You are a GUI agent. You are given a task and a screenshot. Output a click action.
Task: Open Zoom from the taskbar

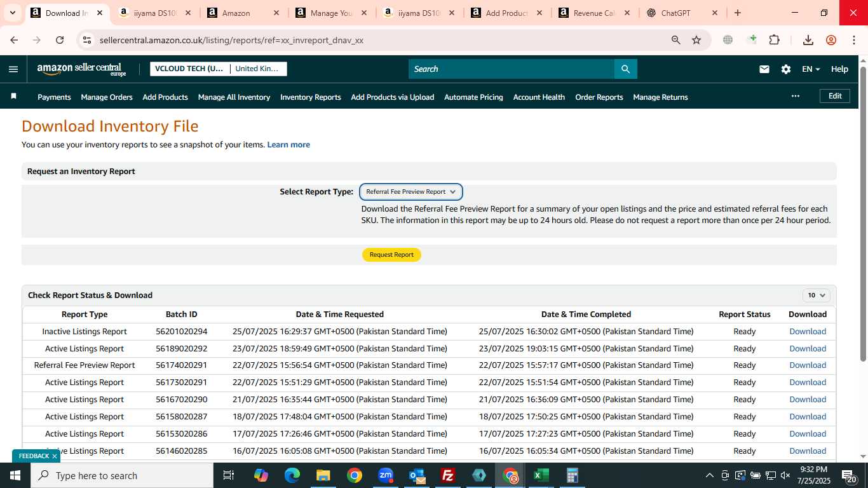[386, 475]
